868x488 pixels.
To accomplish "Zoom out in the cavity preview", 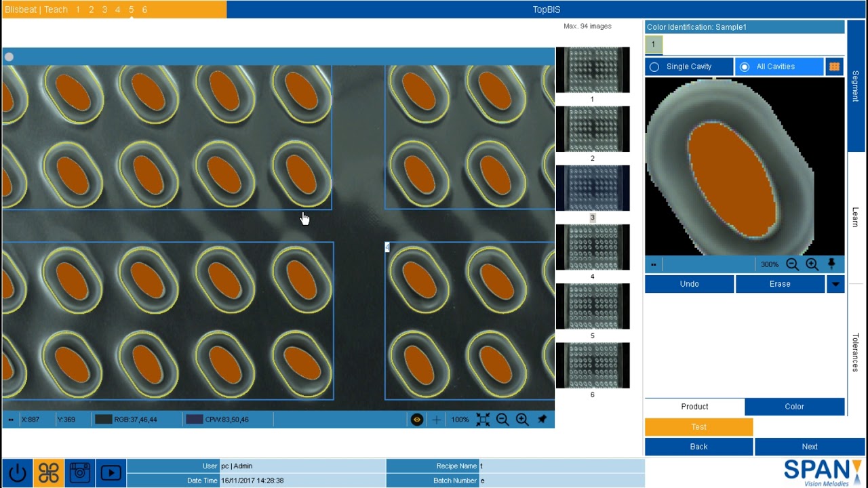I will [792, 264].
